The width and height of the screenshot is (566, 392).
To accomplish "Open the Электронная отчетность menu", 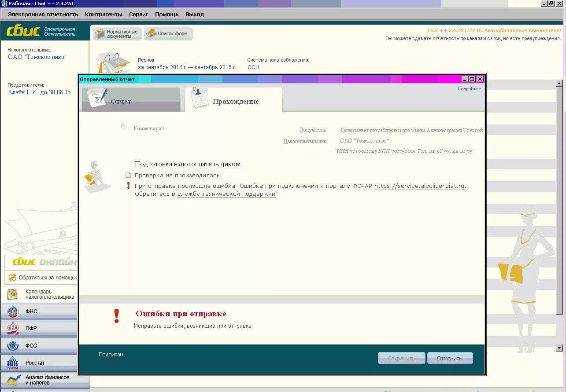I will click(x=43, y=14).
